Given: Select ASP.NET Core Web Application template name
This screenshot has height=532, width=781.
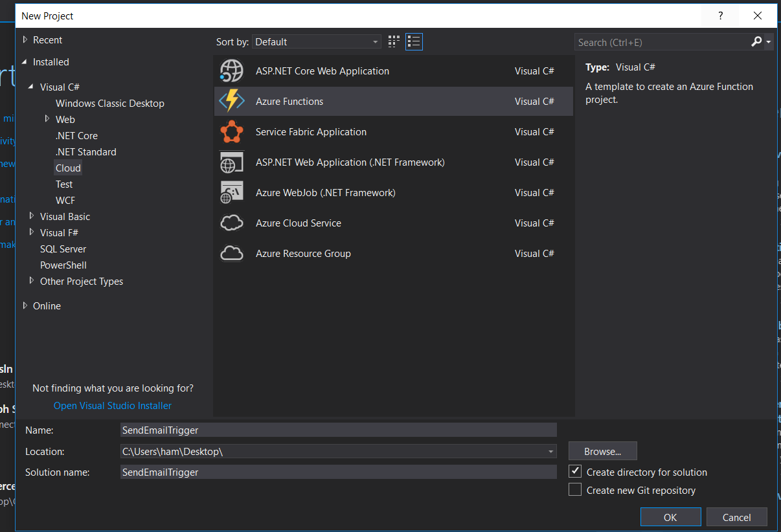Looking at the screenshot, I should (323, 71).
